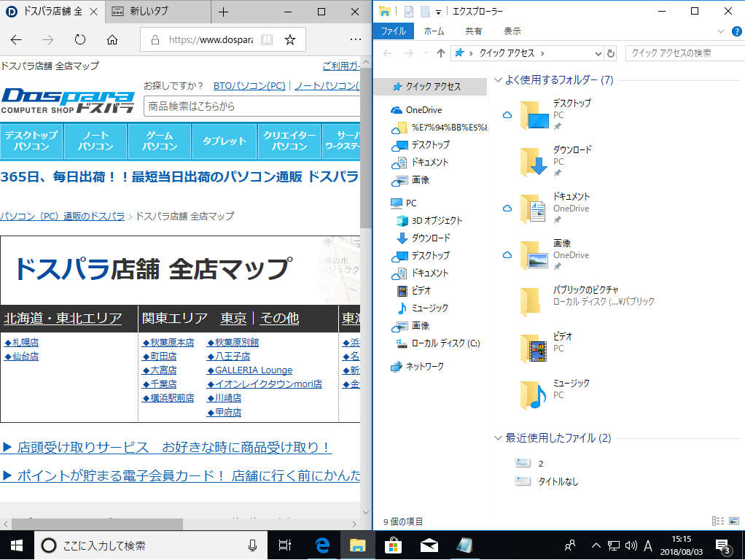The image size is (745, 560).
Task: Expand the Explorer ribbon chevron
Action: click(721, 31)
